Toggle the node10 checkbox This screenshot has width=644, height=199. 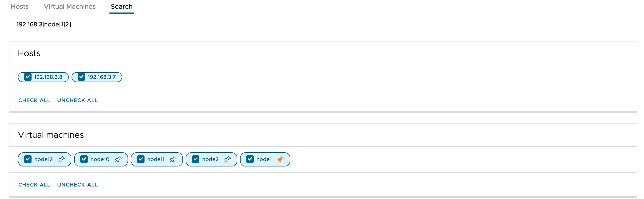tap(84, 159)
